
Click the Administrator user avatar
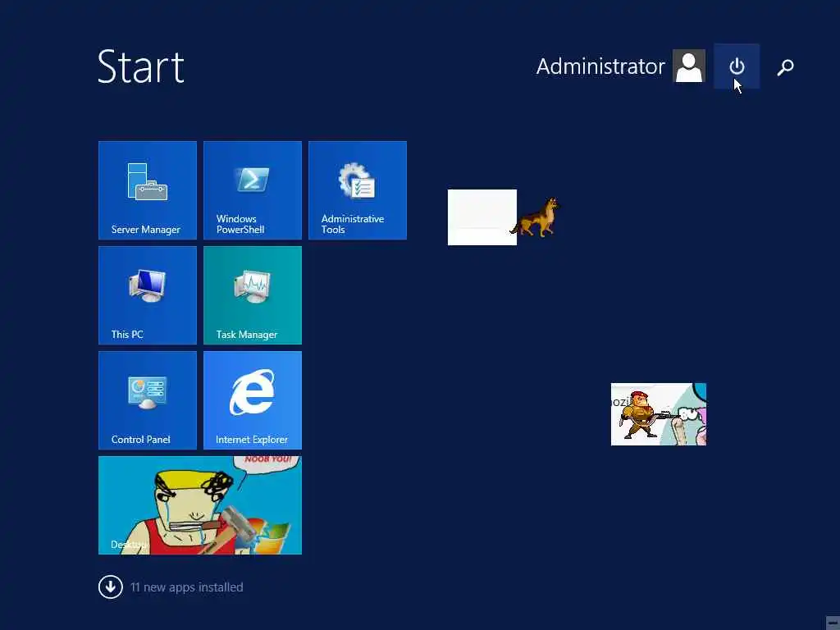pyautogui.click(x=689, y=66)
